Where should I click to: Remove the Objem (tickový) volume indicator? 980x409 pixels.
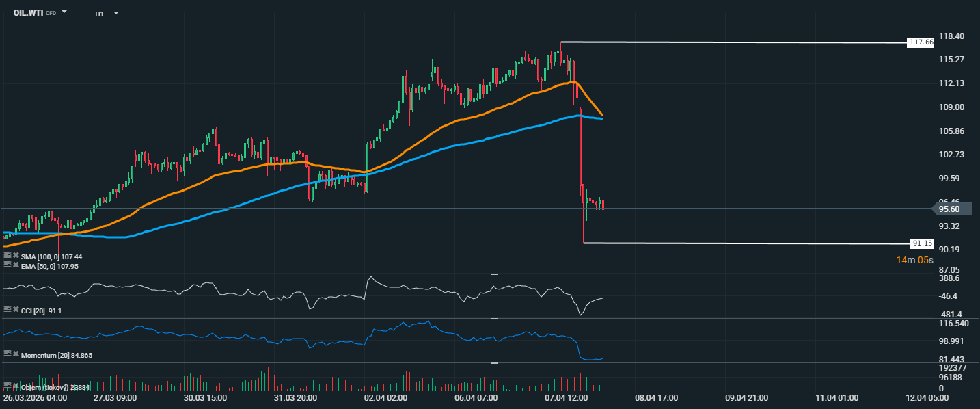[x=16, y=386]
